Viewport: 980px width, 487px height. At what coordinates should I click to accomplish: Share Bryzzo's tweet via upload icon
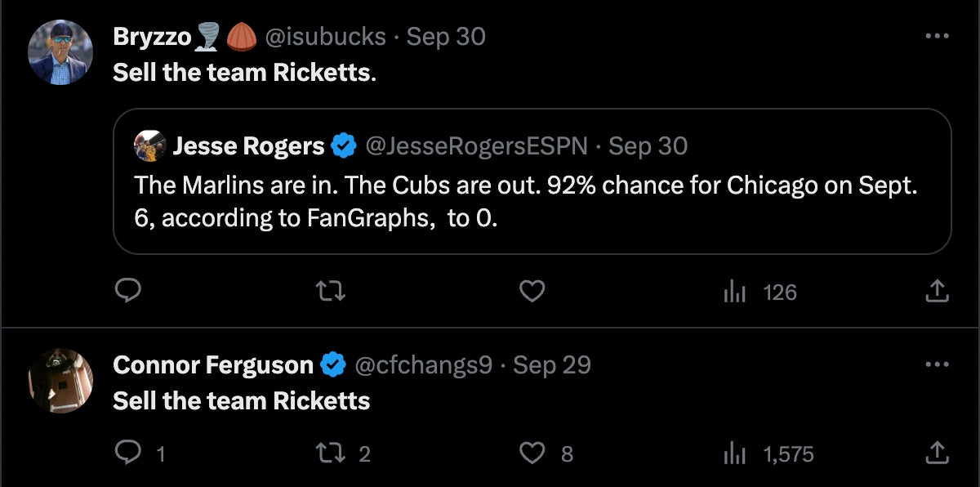click(938, 291)
